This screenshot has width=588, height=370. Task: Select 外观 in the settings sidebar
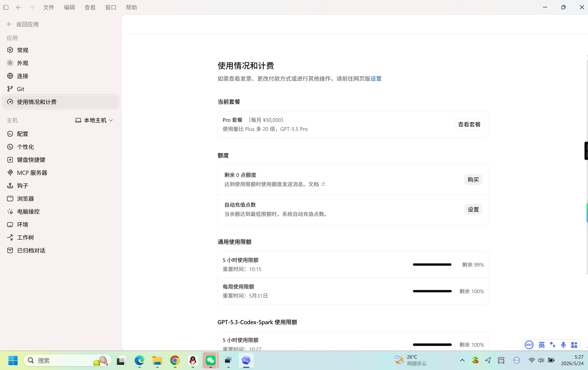pos(61,63)
